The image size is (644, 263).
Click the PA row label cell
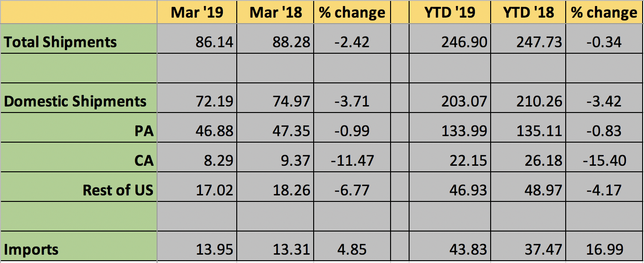[x=144, y=131]
